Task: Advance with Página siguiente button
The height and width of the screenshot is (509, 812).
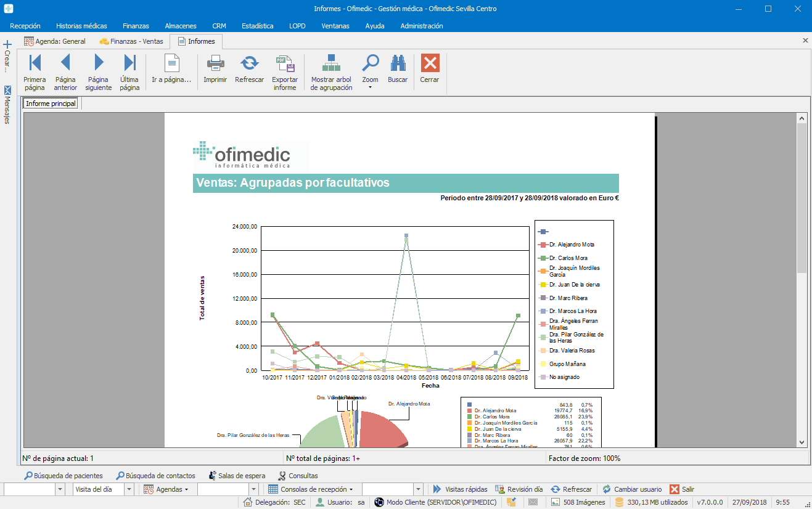Action: click(x=99, y=72)
